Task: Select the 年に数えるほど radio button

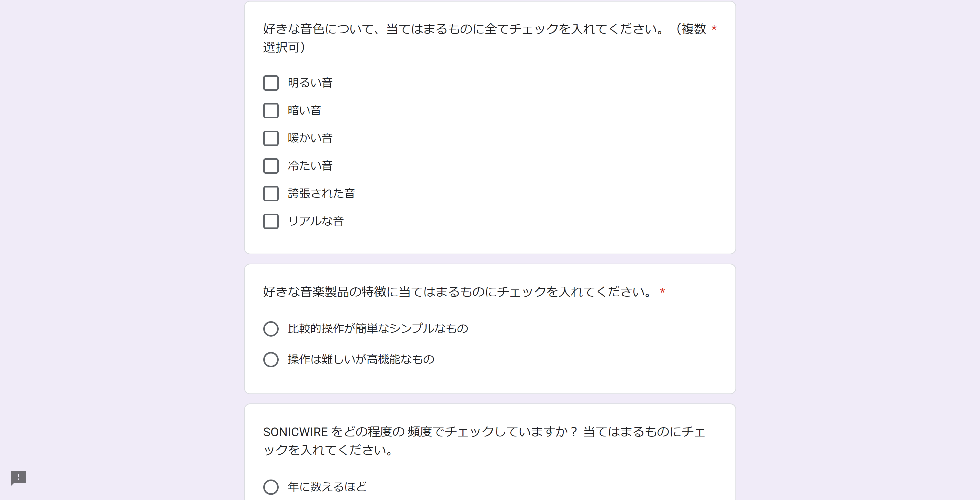Action: pyautogui.click(x=271, y=487)
